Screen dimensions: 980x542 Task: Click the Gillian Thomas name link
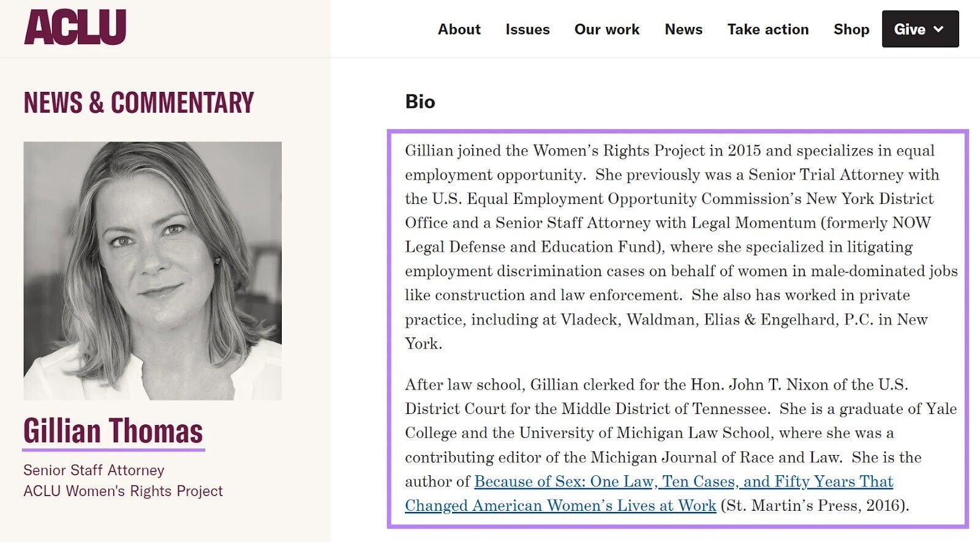(113, 431)
